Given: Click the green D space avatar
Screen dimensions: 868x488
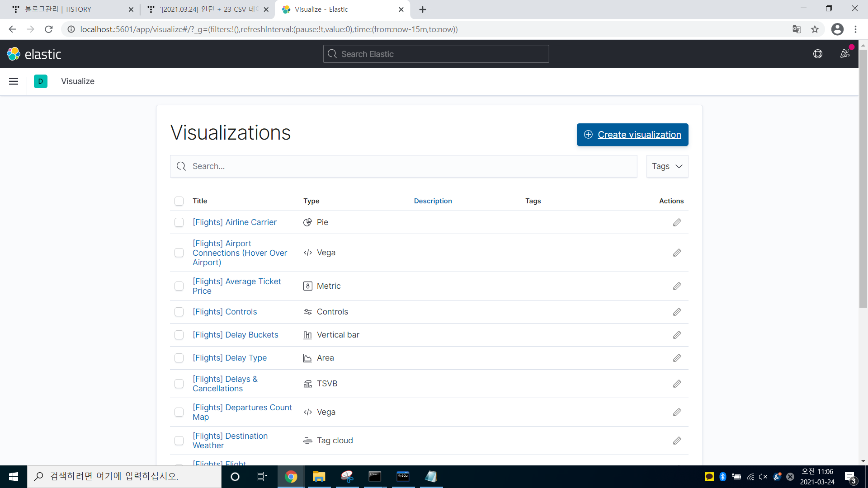Looking at the screenshot, I should (40, 81).
